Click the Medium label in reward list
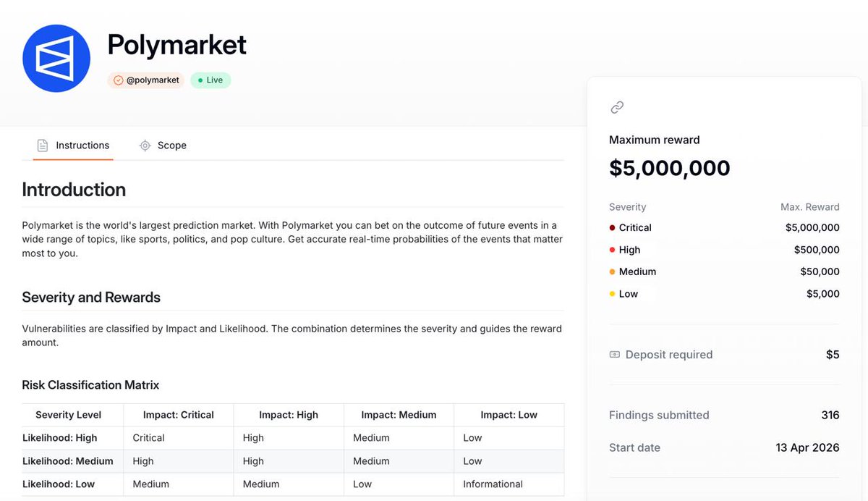Image resolution: width=868 pixels, height=501 pixels. 637,271
